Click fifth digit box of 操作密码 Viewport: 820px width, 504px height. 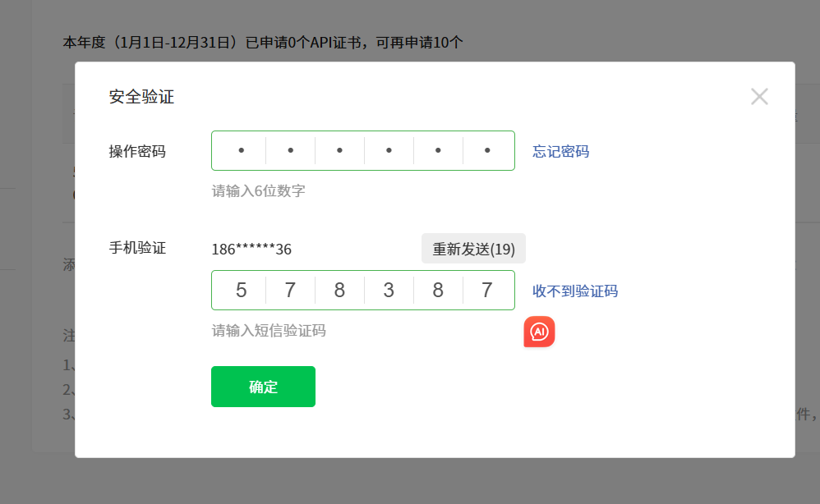438,151
